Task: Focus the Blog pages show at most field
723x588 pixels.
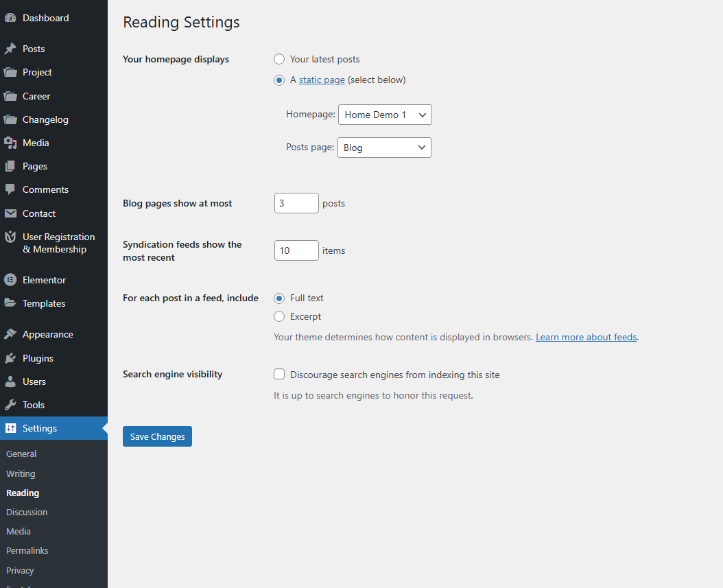Action: pyautogui.click(x=296, y=203)
